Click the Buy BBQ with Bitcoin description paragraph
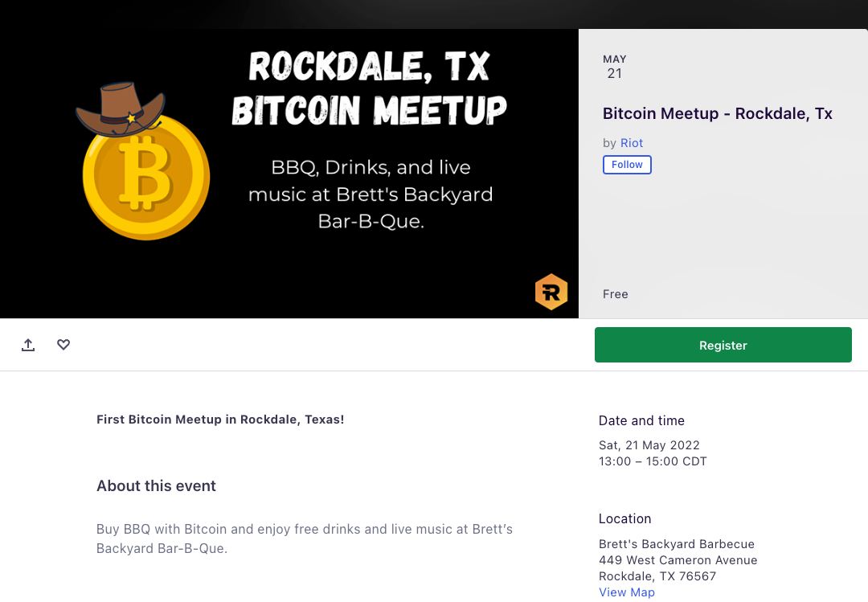Screen dimensions: 868x602 tap(305, 539)
